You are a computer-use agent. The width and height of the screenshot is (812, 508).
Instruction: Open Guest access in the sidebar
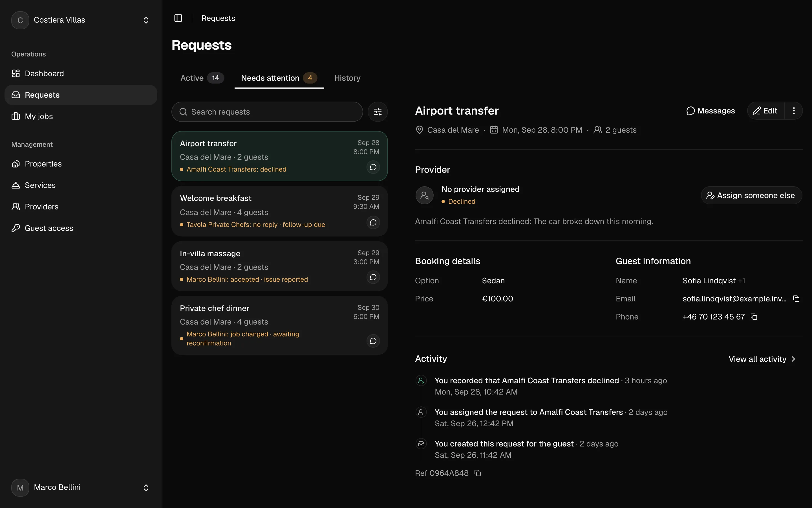point(81,228)
